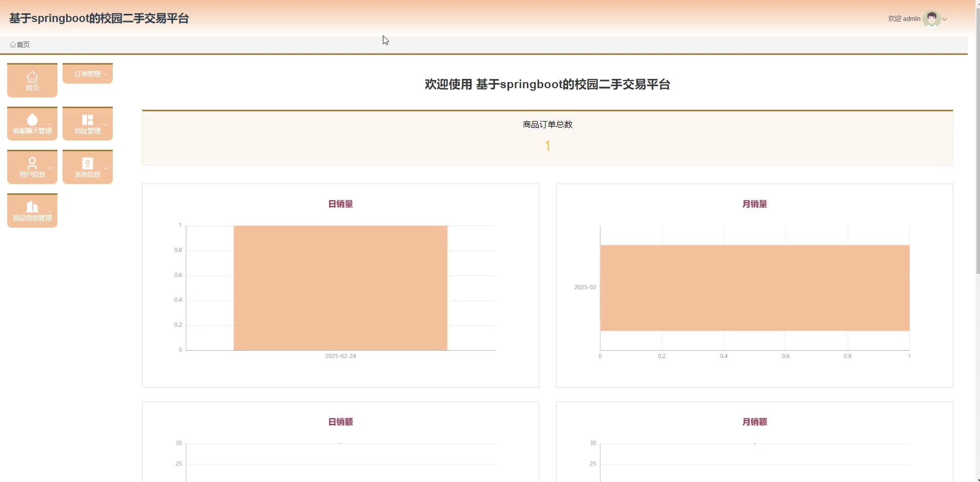Click the 用户信息 person icon
Image resolution: width=980 pixels, height=482 pixels.
click(x=32, y=163)
